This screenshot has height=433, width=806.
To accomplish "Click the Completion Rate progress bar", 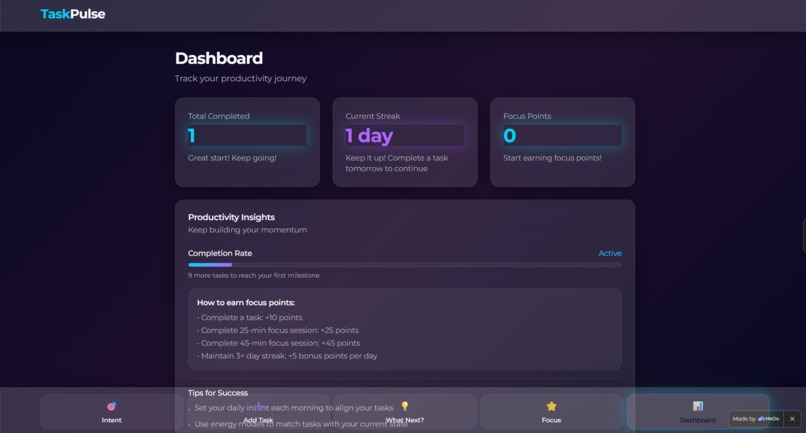I will tap(405, 265).
